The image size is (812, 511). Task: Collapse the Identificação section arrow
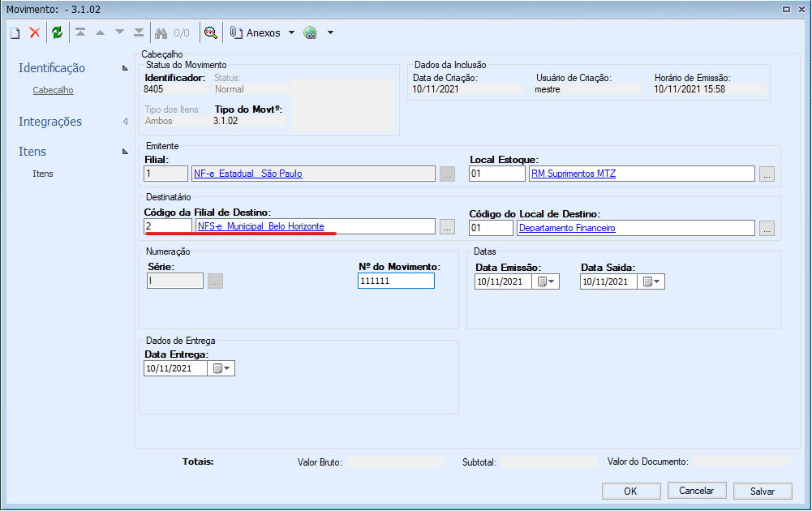coord(125,68)
